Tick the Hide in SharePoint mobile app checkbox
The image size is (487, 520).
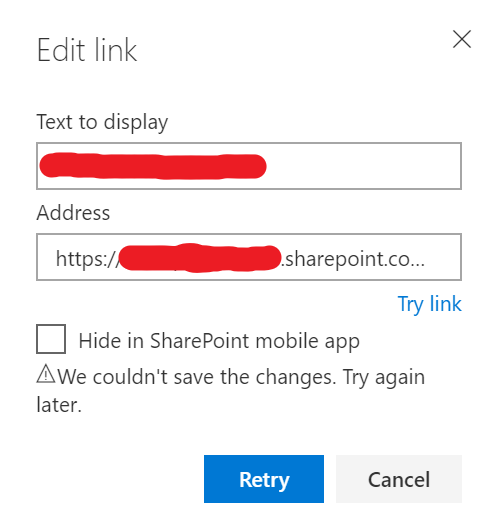coord(51,339)
